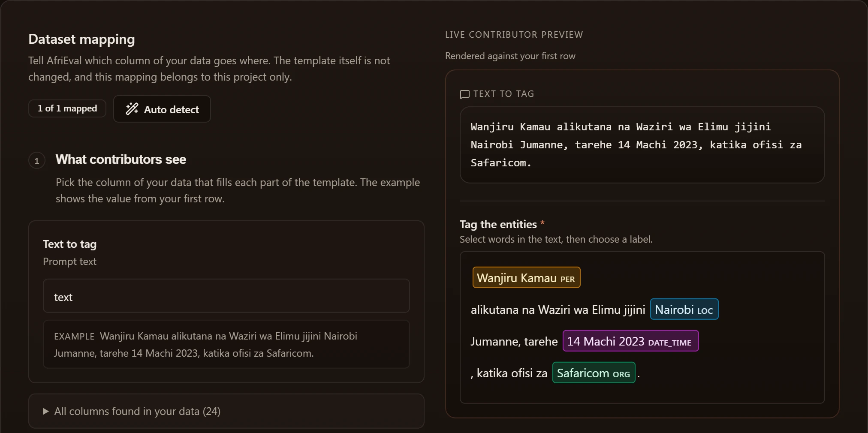Click the Dataset mapping heading
Image resolution: width=868 pixels, height=433 pixels.
81,39
